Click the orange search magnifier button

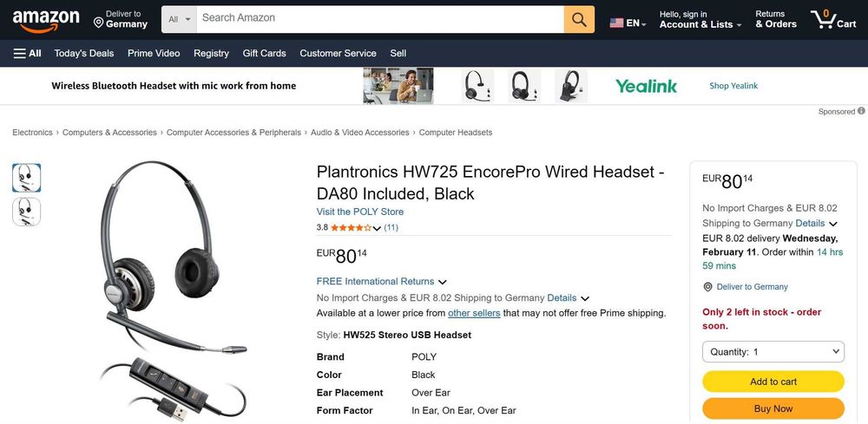click(x=579, y=19)
